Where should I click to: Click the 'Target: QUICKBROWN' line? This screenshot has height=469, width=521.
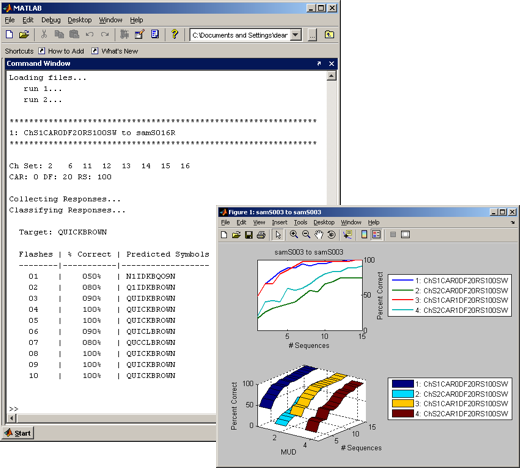63,232
